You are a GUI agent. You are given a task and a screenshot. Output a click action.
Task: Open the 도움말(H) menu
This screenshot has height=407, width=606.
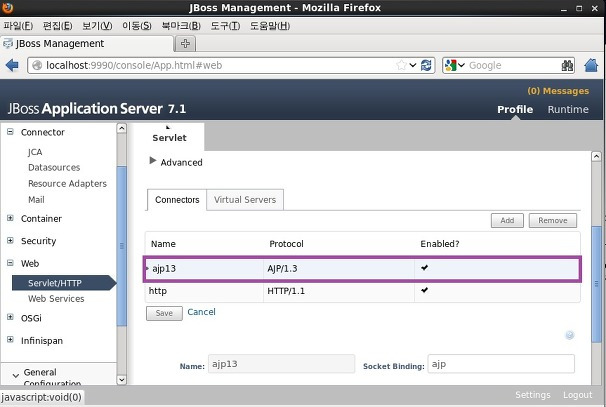click(x=270, y=26)
